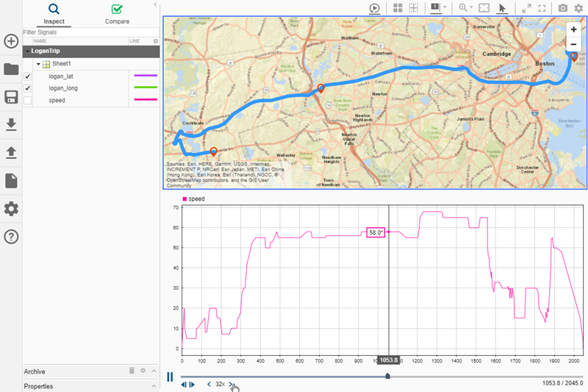Click the add new data plus icon
This screenshot has width=588, height=392.
pos(11,41)
